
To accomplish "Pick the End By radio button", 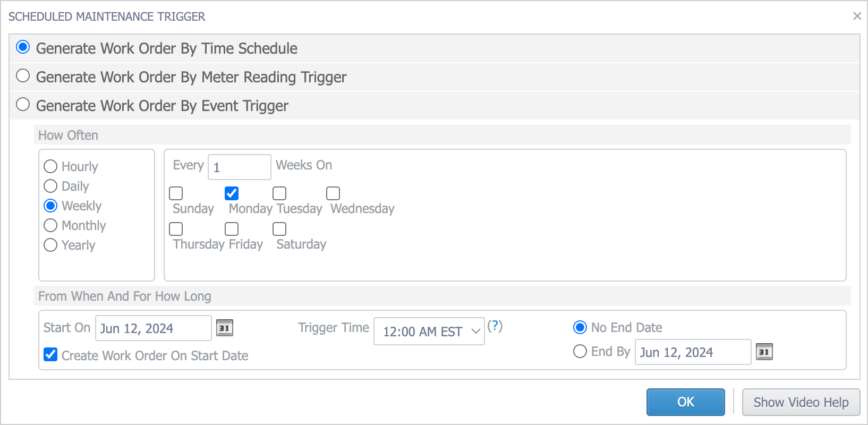I will click(x=580, y=352).
